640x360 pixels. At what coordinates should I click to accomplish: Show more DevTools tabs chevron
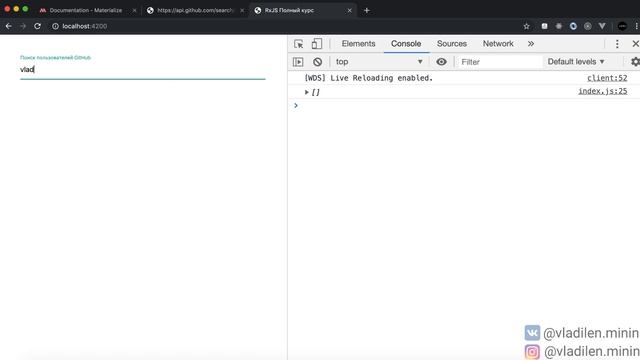pos(531,44)
